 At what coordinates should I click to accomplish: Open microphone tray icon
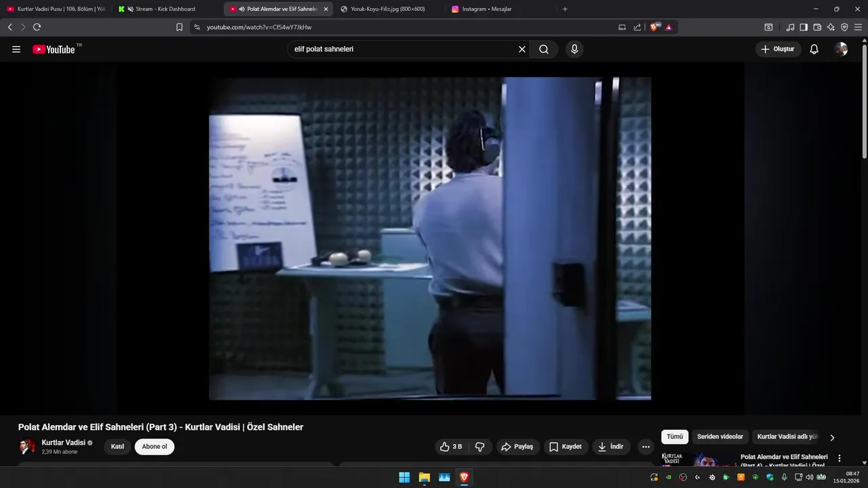(785, 477)
